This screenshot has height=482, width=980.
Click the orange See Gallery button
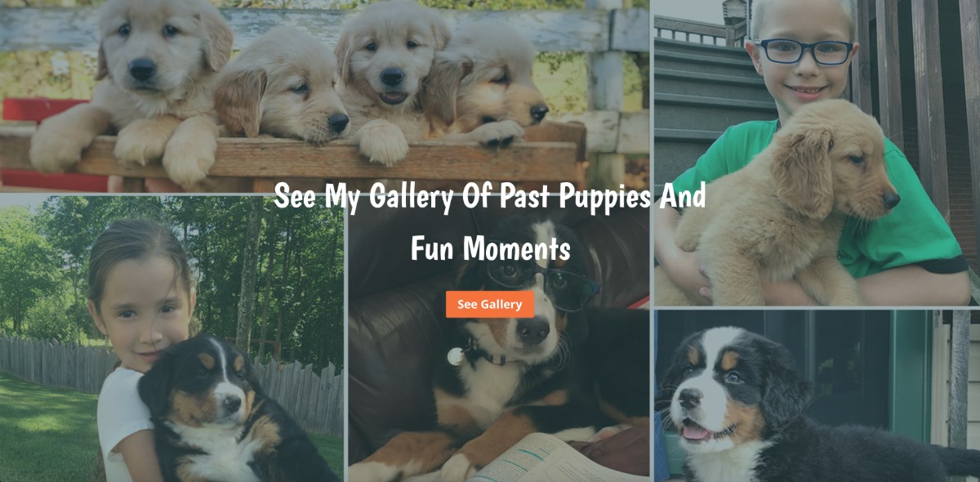pos(490,304)
